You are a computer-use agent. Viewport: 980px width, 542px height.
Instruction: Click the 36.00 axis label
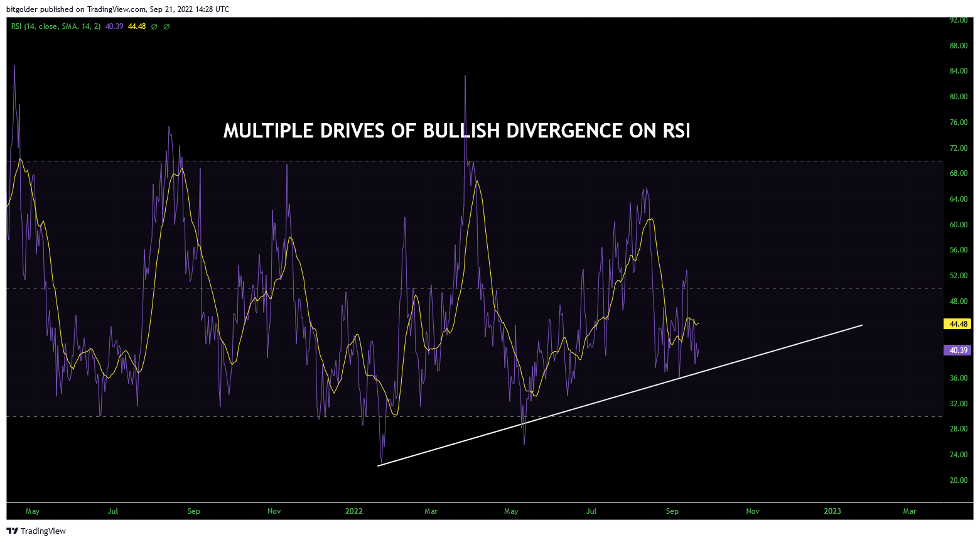pos(959,378)
